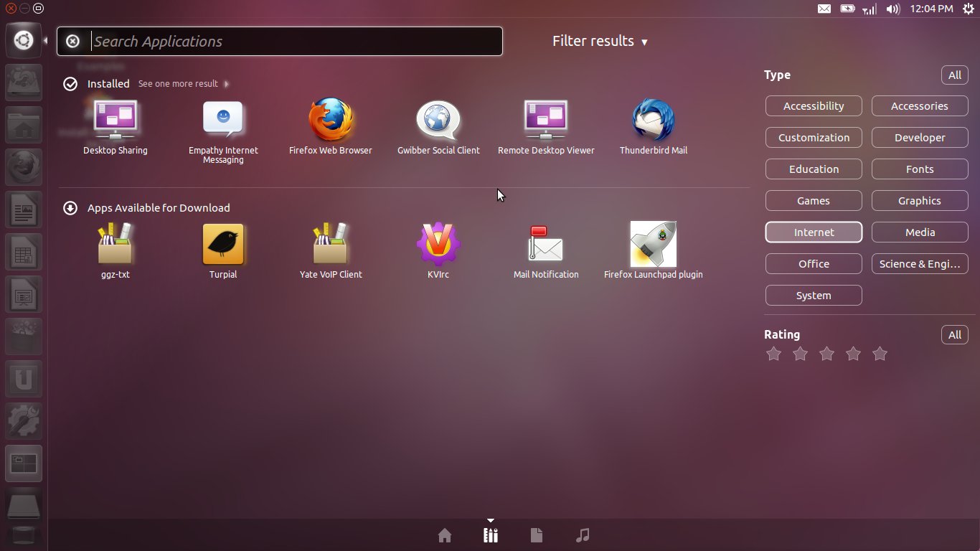Open System Settings wrench-gear launcher icon

(x=24, y=421)
